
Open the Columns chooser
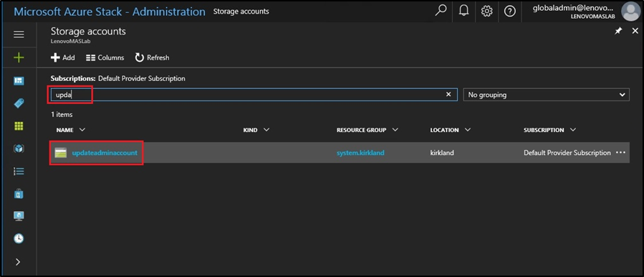click(x=105, y=57)
